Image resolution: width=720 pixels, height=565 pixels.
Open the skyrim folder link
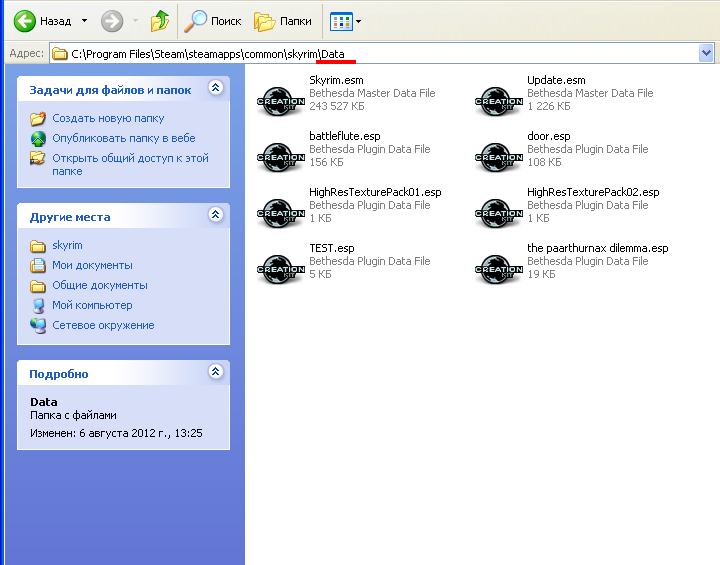coord(67,245)
